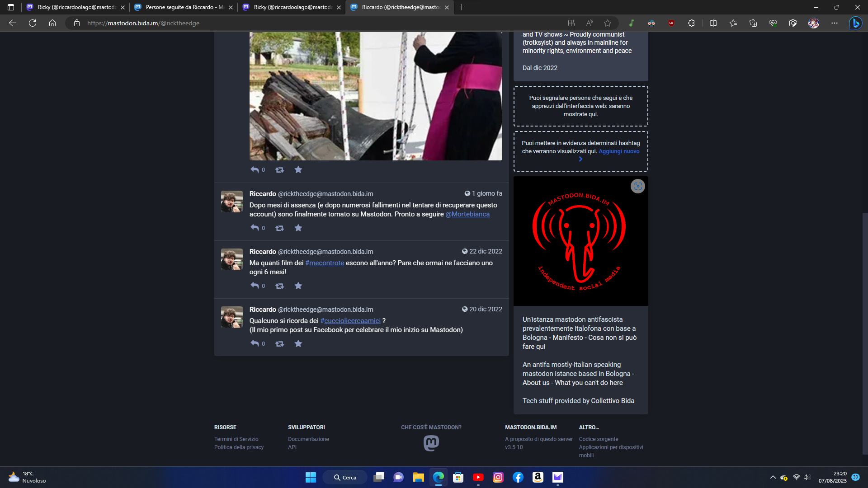Open 'Politica della privacy' footer link
The width and height of the screenshot is (868, 488).
239,447
